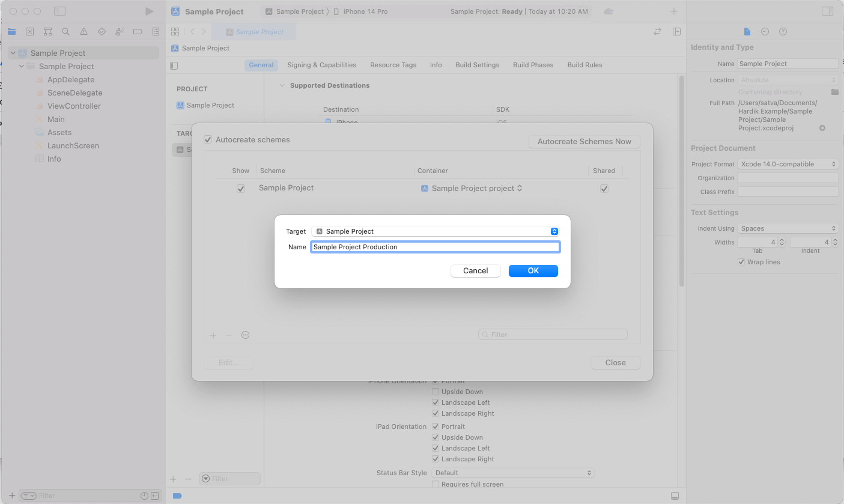The height and width of the screenshot is (504, 844).
Task: Open the Source Control navigator icon
Action: click(29, 32)
